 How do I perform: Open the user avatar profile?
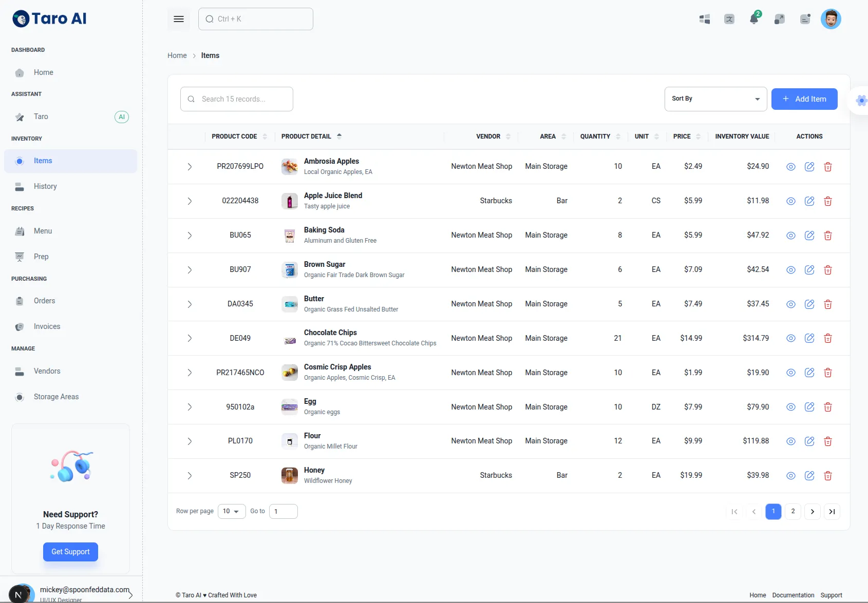click(830, 20)
